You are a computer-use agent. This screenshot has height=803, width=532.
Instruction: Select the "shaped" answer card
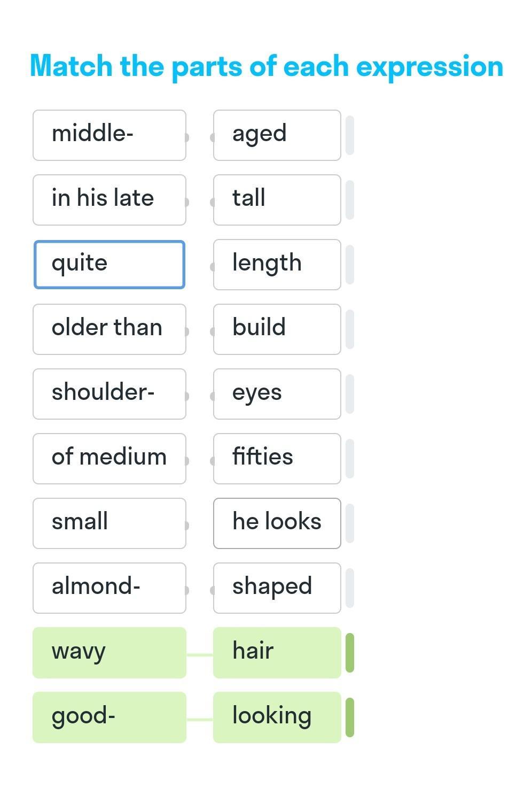[277, 588]
